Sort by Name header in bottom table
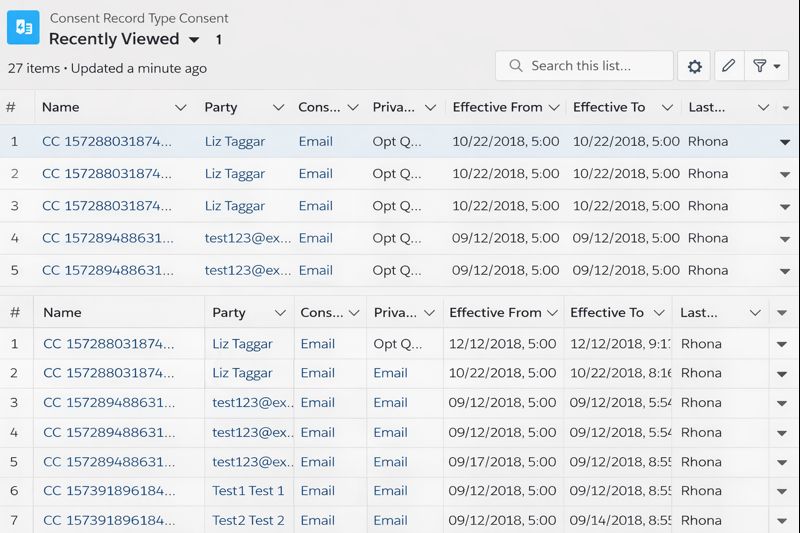Image resolution: width=800 pixels, height=533 pixels. pyautogui.click(x=62, y=313)
